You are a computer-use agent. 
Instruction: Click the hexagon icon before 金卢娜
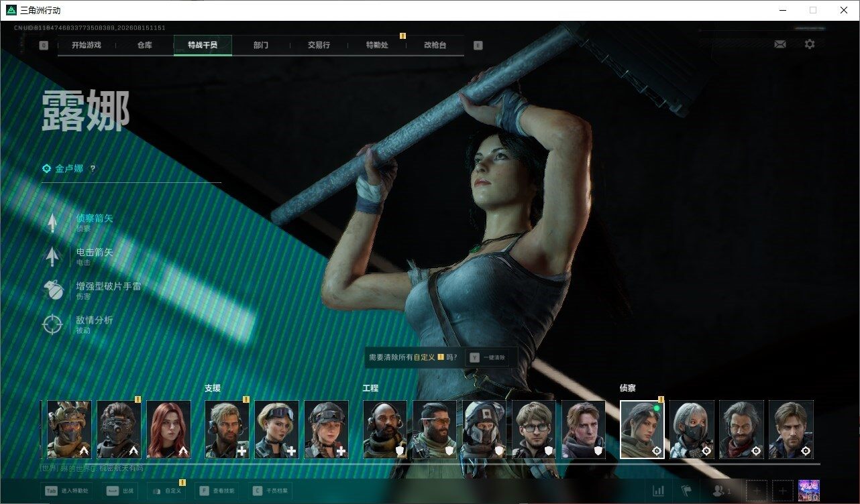(46, 169)
